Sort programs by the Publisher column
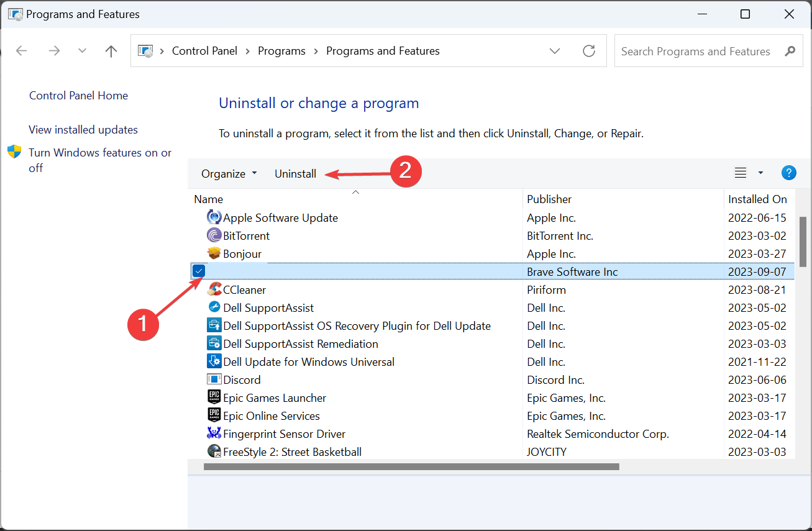Viewport: 812px width, 531px height. point(549,199)
